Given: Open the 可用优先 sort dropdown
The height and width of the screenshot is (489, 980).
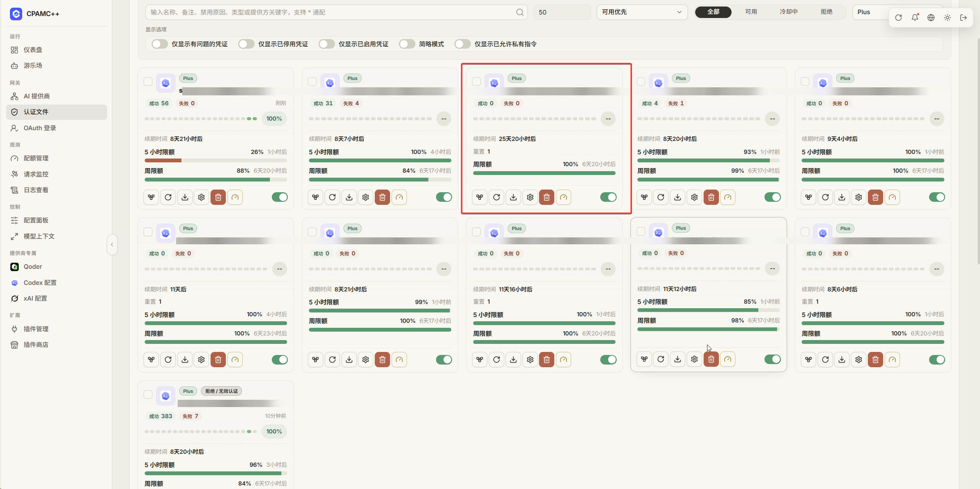Looking at the screenshot, I should (642, 12).
